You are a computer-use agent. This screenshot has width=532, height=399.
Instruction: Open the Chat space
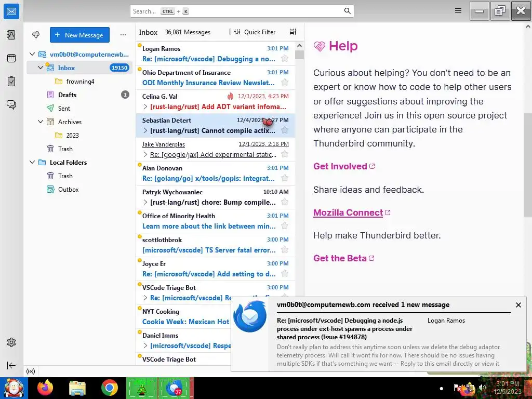tap(11, 104)
